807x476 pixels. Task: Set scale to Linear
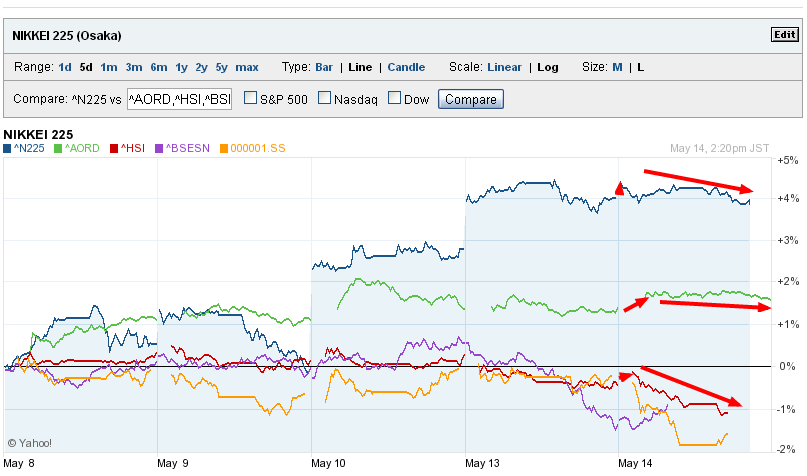(504, 68)
